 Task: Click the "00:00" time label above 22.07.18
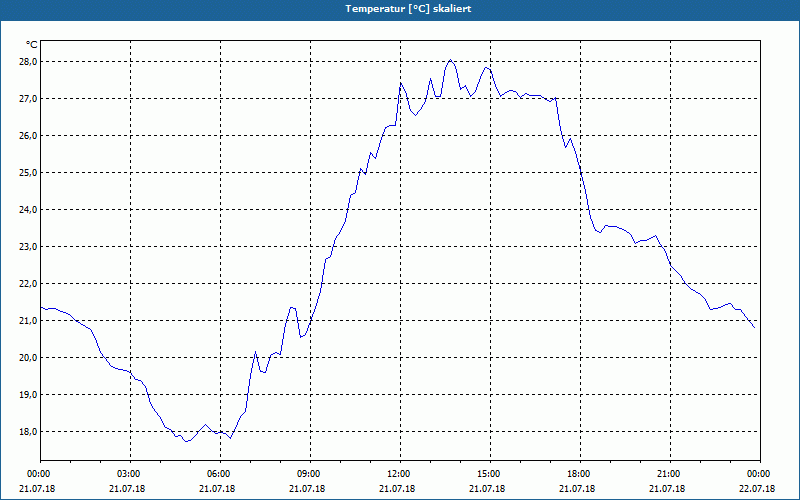(x=759, y=474)
